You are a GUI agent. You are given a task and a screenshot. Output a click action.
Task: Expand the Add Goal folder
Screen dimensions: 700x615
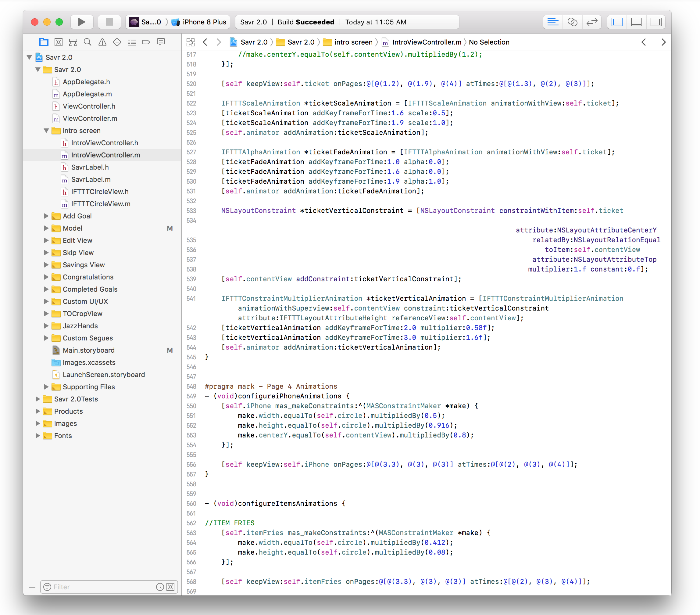coord(46,216)
